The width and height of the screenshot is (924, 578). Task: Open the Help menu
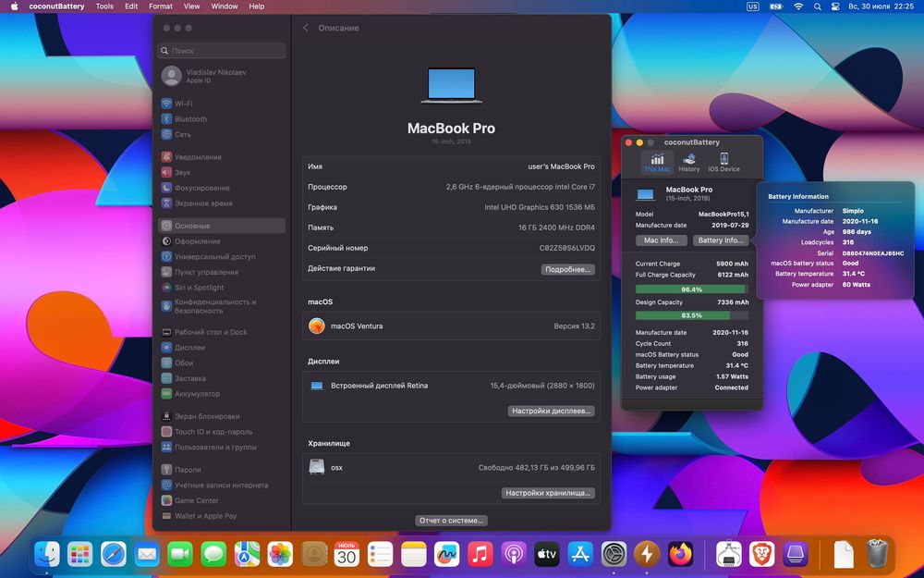pos(256,6)
